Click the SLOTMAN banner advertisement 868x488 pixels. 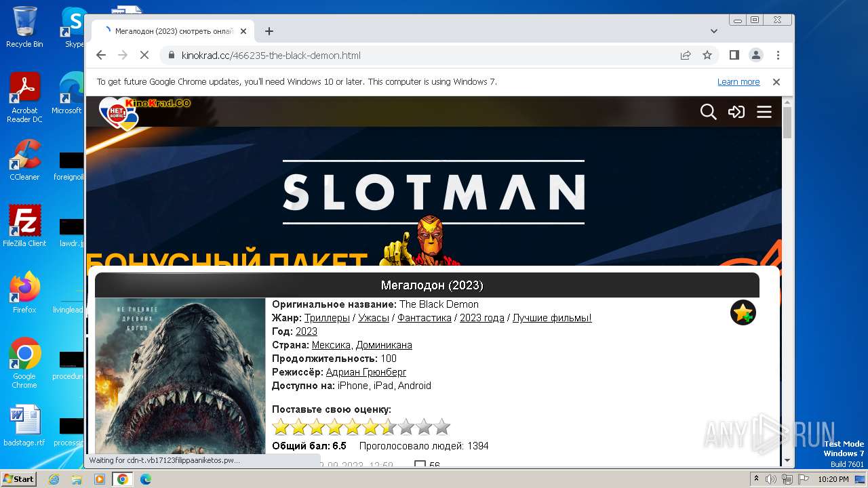coord(434,197)
